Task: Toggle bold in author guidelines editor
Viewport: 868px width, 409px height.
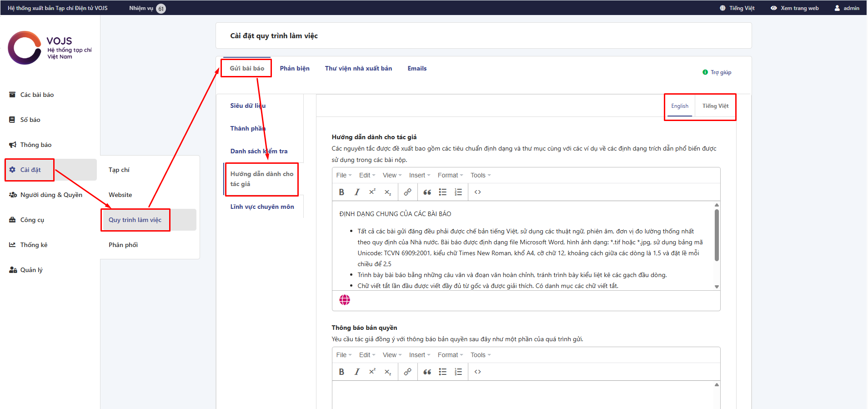Action: click(341, 192)
